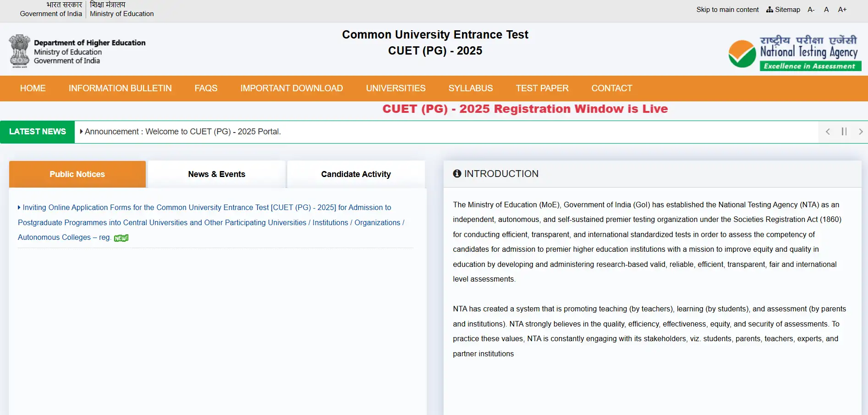Image resolution: width=868 pixels, height=415 pixels.
Task: Switch to News & Events tab
Action: [217, 174]
